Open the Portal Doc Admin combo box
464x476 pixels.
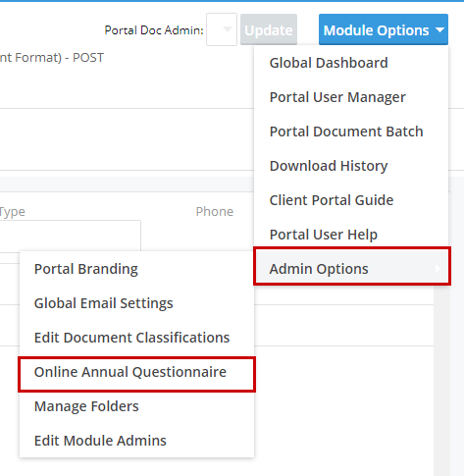click(222, 29)
